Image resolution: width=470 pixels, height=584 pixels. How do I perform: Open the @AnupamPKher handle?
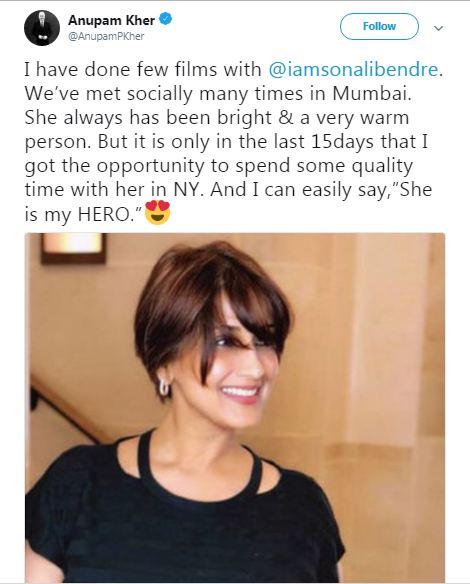coord(106,36)
